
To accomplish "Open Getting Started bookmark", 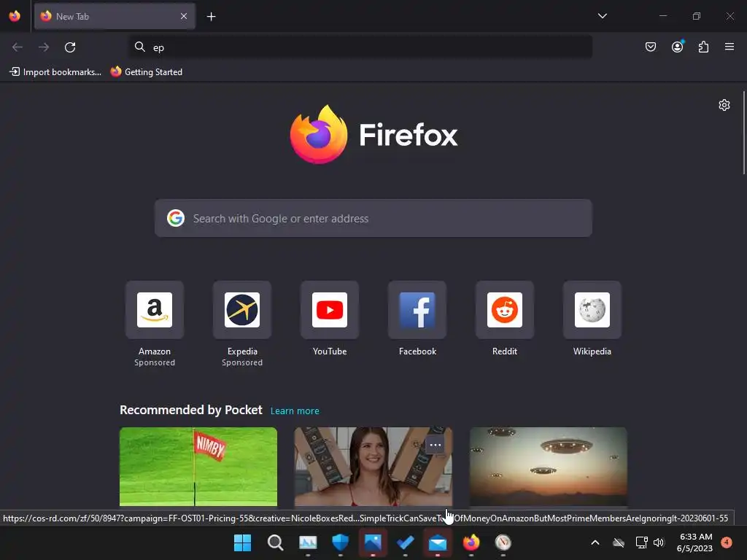I will click(146, 72).
